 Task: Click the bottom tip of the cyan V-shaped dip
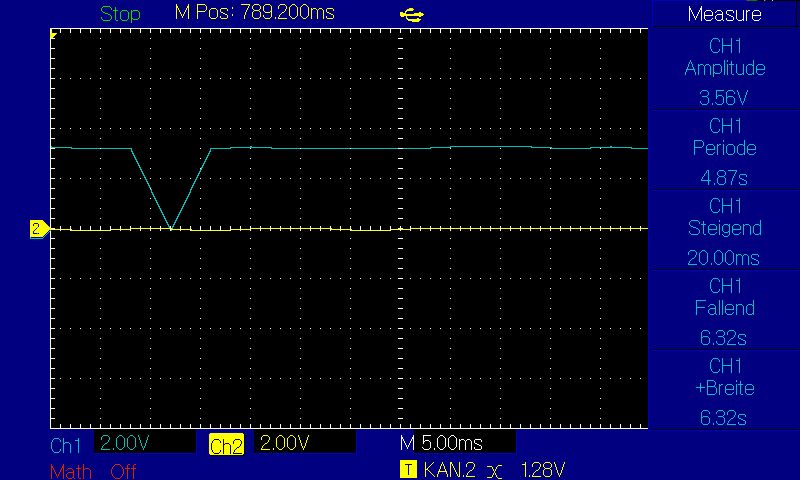tap(171, 228)
